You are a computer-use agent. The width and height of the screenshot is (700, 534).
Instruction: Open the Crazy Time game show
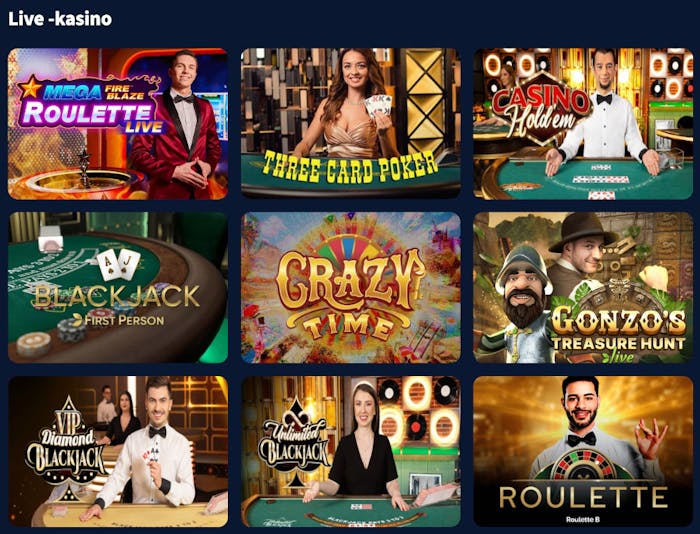(351, 287)
